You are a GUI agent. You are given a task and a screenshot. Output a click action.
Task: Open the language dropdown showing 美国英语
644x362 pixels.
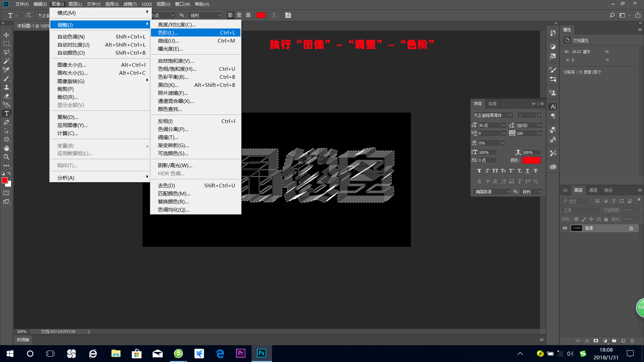492,191
